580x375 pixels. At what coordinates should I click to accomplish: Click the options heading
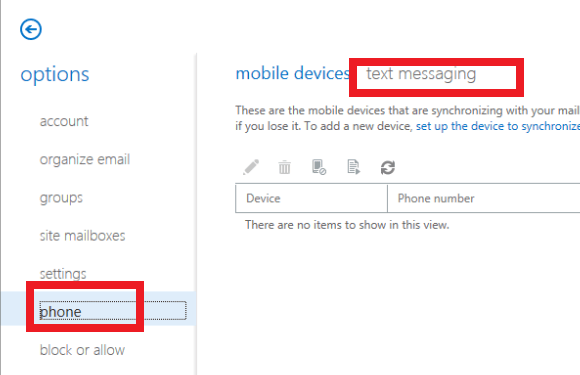pyautogui.click(x=55, y=75)
